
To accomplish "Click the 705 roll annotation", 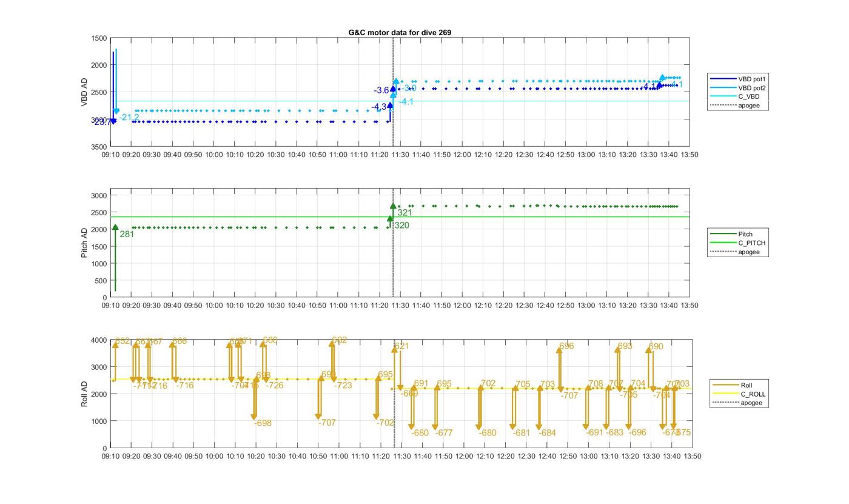I will tap(523, 385).
